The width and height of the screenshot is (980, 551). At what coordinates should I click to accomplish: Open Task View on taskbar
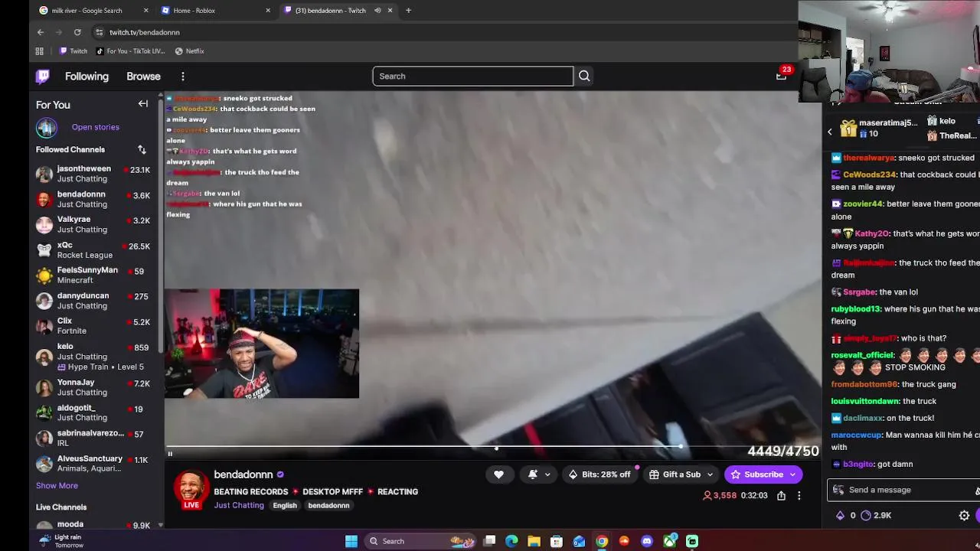point(490,541)
